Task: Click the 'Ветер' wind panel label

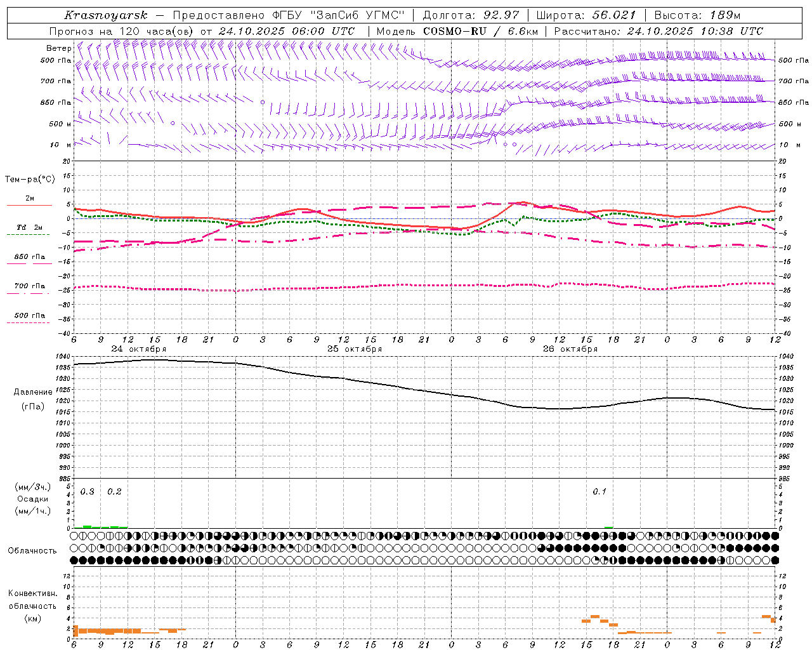Action: (58, 48)
